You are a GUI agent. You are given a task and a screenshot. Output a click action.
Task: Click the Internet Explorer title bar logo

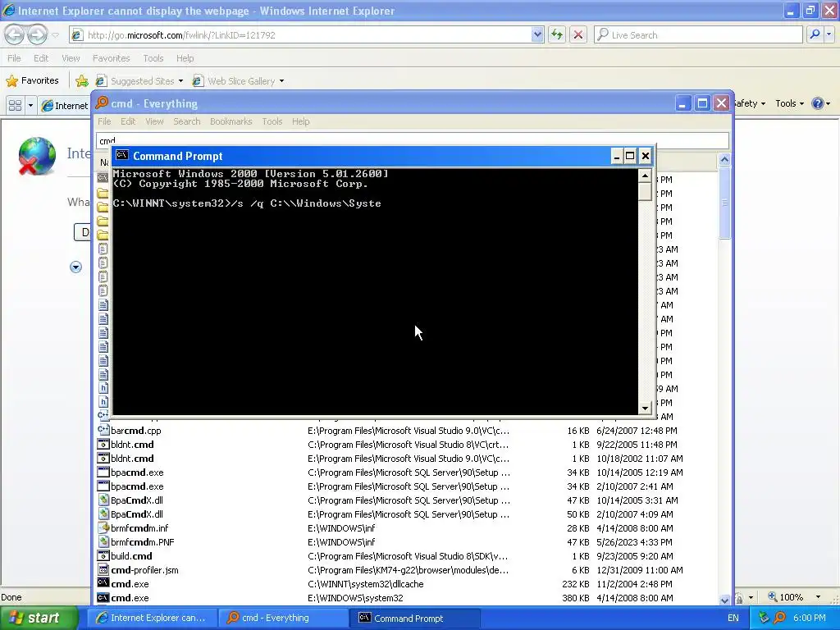pyautogui.click(x=8, y=10)
